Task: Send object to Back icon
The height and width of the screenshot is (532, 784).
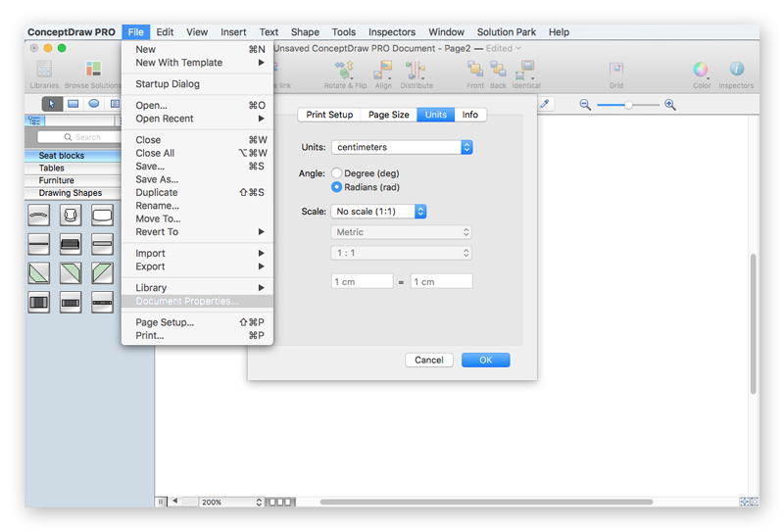Action: click(498, 69)
